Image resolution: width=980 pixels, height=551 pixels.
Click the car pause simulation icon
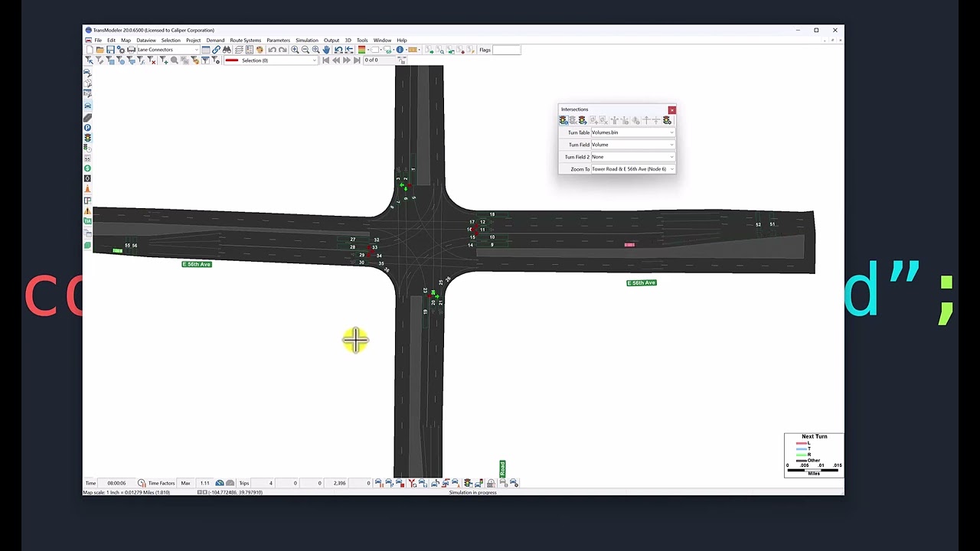tap(378, 483)
